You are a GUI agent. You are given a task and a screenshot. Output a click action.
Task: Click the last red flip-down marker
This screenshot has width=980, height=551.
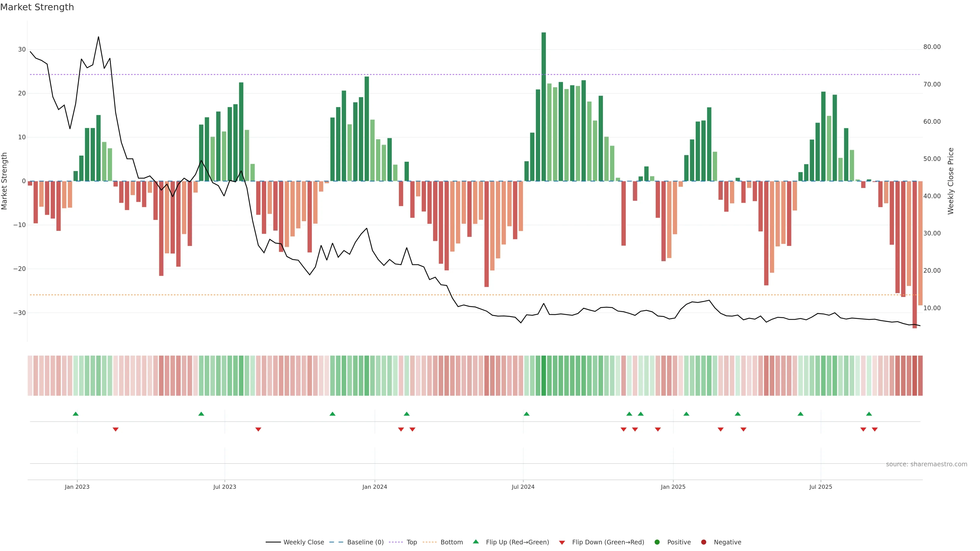click(875, 429)
